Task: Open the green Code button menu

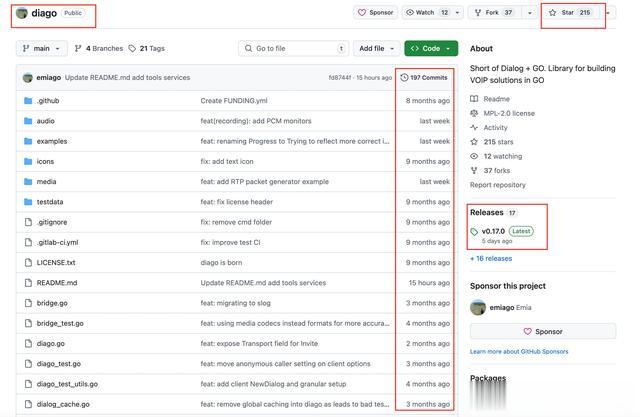Action: (431, 48)
